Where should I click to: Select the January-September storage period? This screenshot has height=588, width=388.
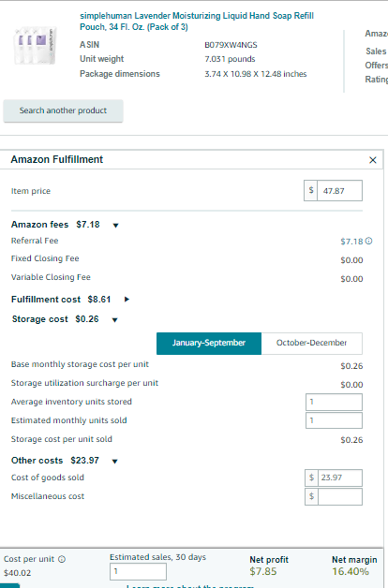pos(209,343)
